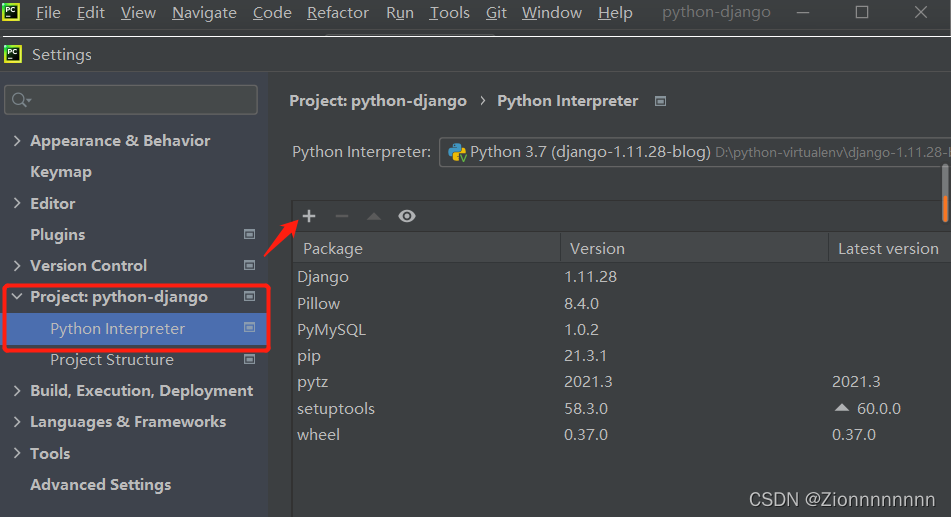951x517 pixels.
Task: Click the plus icon to install package
Action: click(x=309, y=216)
